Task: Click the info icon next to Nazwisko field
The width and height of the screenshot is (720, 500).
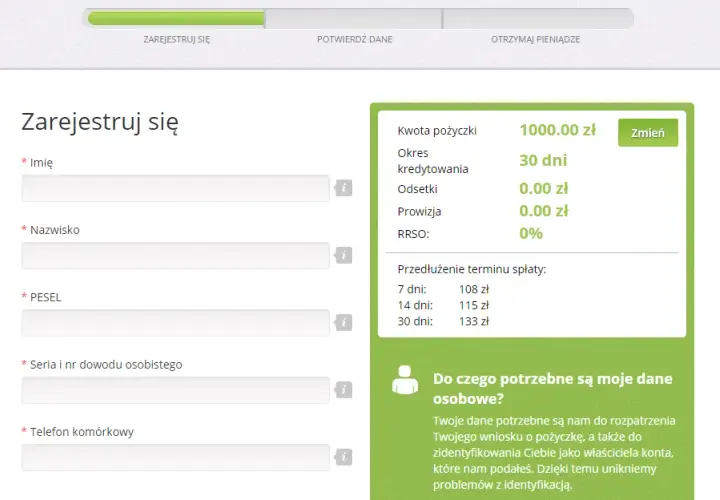Action: pos(343,255)
